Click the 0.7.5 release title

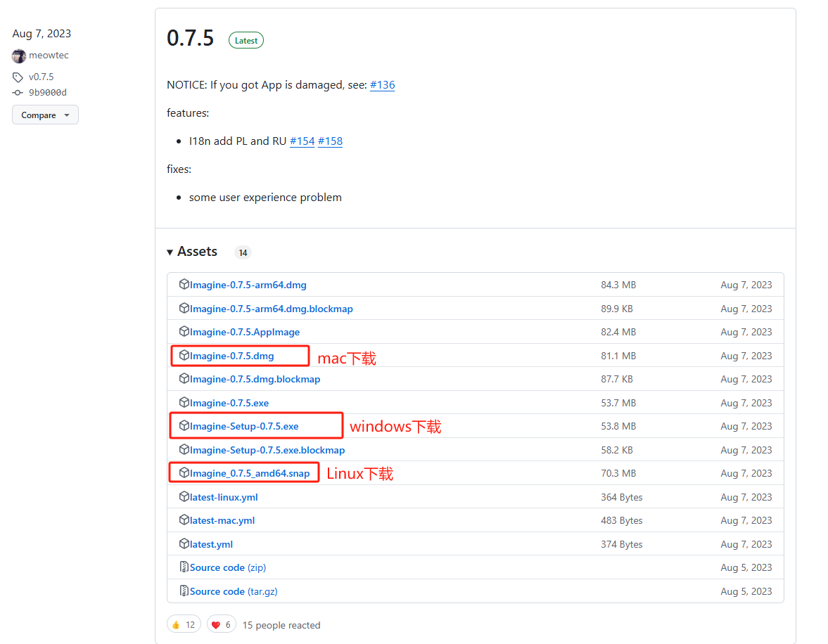pyautogui.click(x=190, y=38)
